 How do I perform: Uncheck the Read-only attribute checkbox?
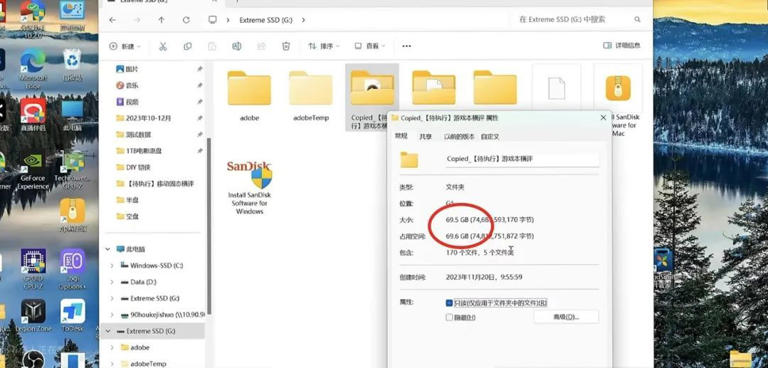[449, 303]
